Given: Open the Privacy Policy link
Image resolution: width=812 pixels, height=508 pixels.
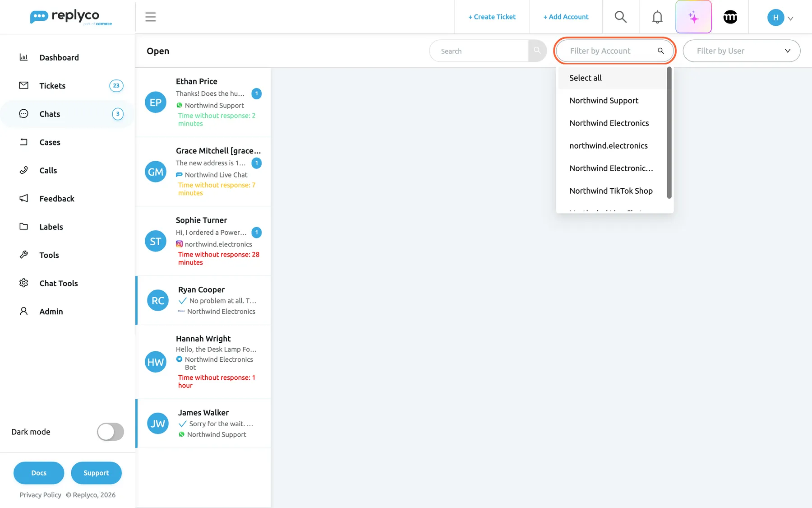Looking at the screenshot, I should [41, 495].
